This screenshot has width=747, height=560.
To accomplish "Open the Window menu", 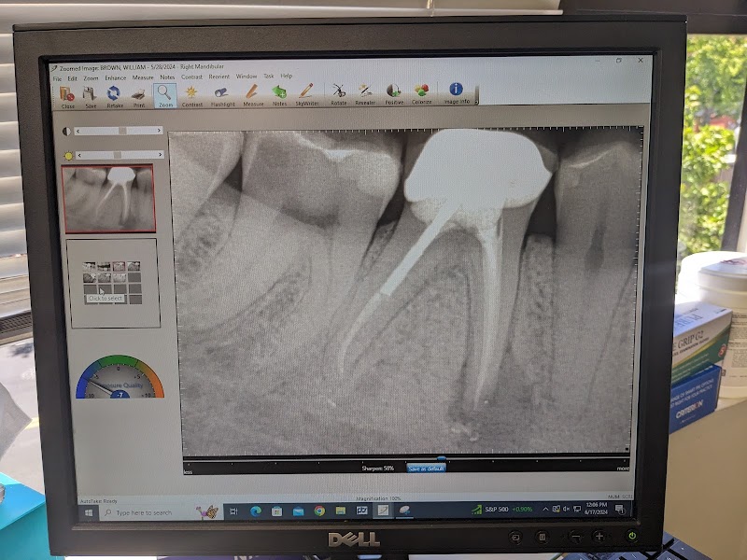I will 247,77.
